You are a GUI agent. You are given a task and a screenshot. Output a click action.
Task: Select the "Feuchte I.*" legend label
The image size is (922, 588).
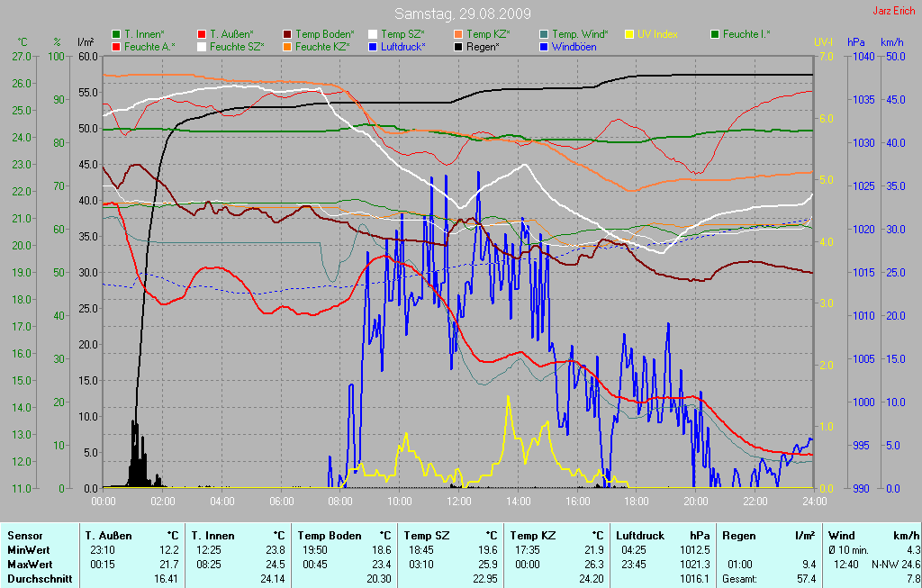point(746,35)
